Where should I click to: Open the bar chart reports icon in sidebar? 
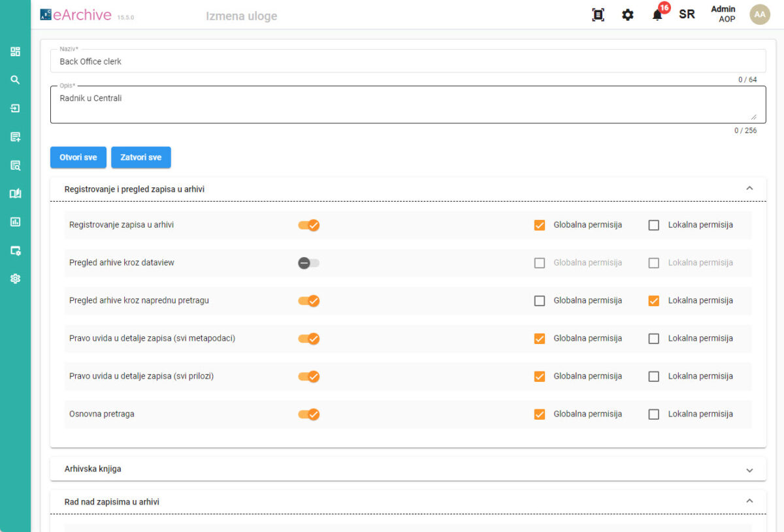pos(15,222)
